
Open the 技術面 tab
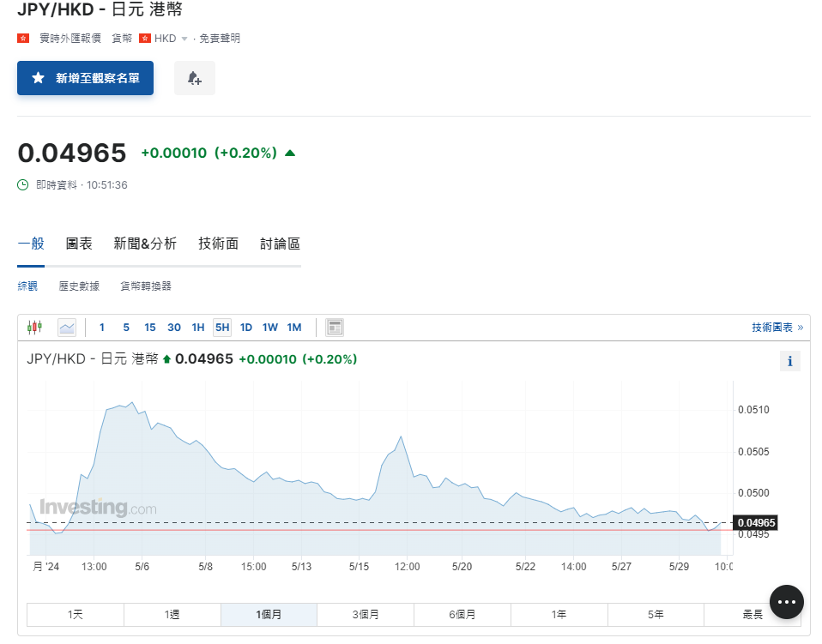pyautogui.click(x=218, y=244)
